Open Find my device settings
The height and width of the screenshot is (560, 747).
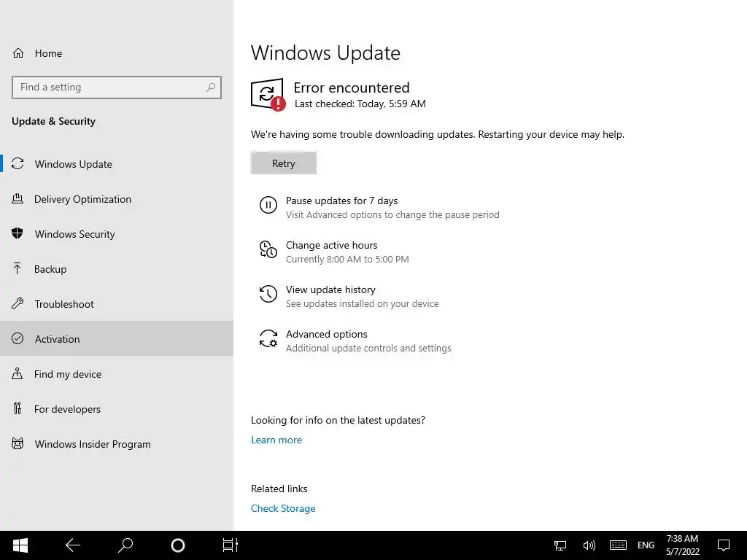tap(117, 374)
